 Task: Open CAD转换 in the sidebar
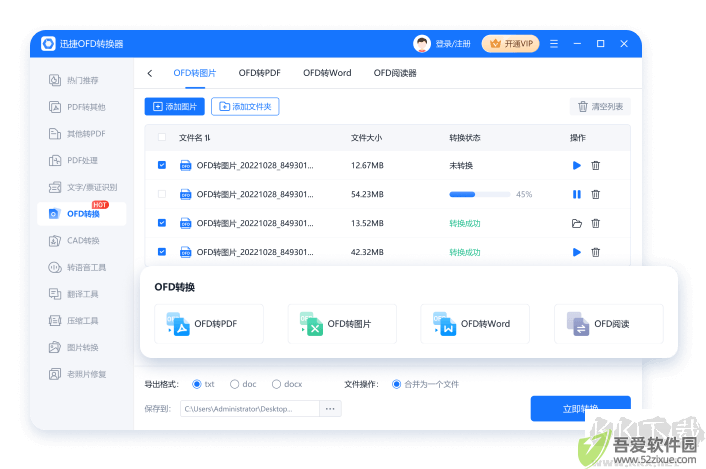tap(74, 241)
